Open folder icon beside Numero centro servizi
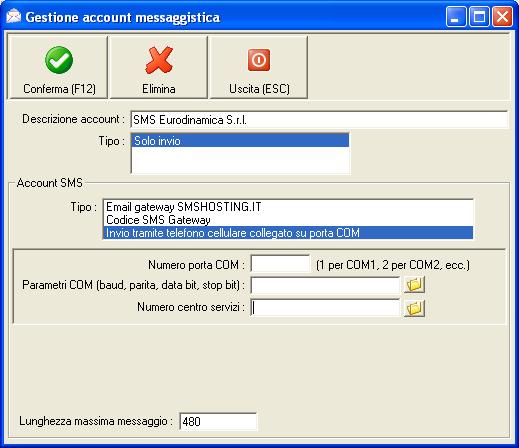 (x=414, y=308)
